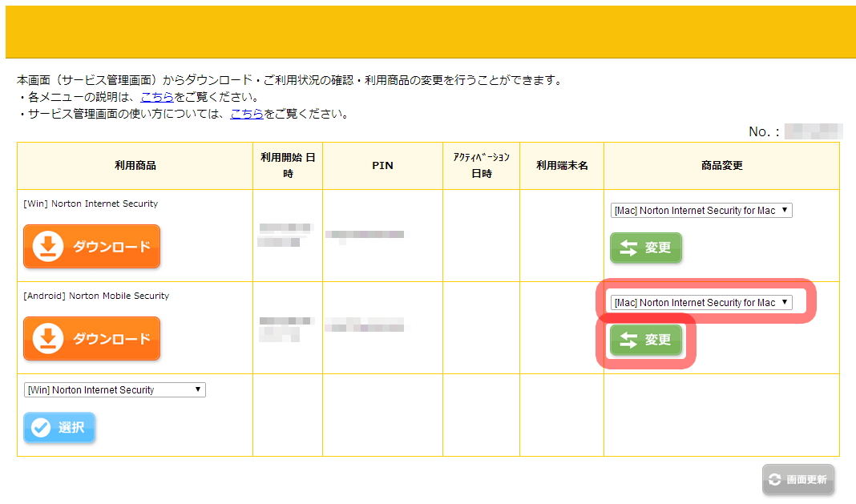This screenshot has width=856, height=504.
Task: Click the PIN column header
Action: [382, 165]
